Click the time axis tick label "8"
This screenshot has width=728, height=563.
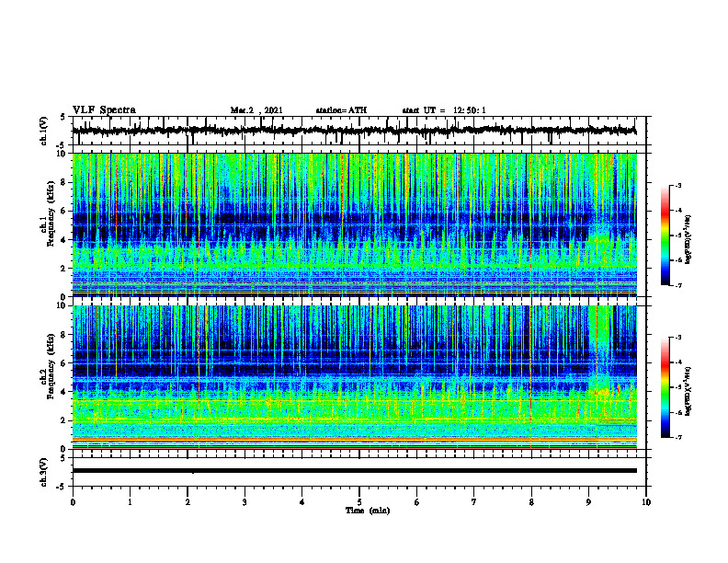531,502
